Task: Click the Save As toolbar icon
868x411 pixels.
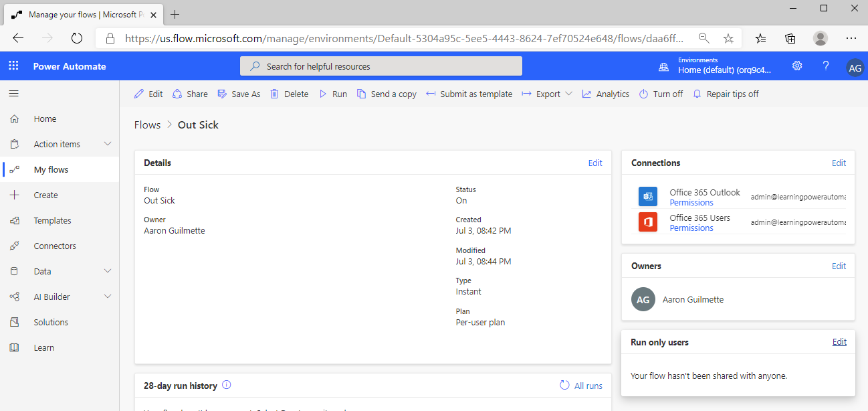Action: pos(222,94)
